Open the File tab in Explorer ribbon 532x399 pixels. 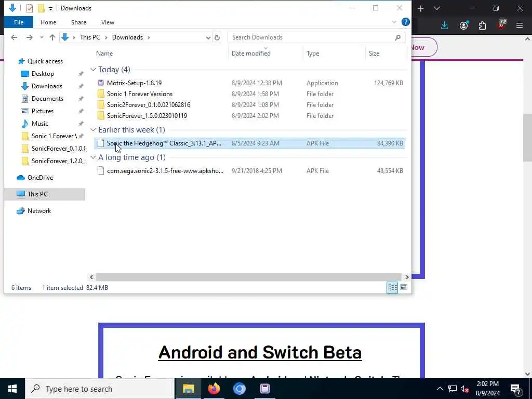(19, 22)
